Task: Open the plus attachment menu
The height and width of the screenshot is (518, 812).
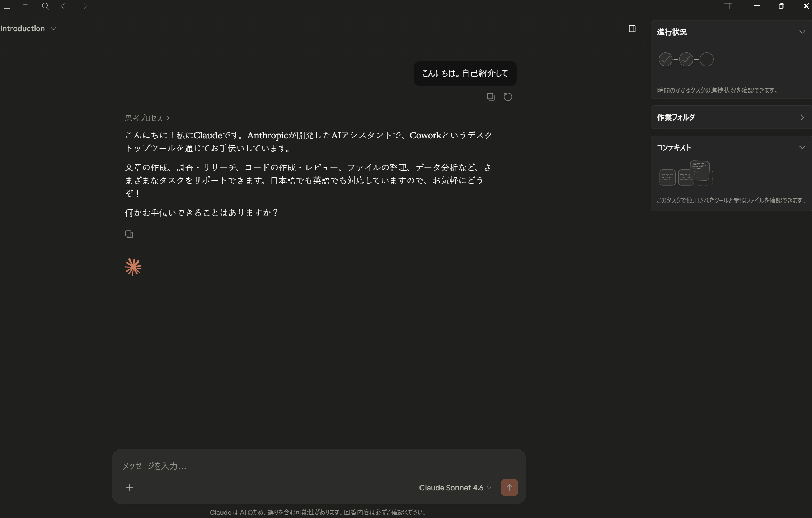Action: click(130, 488)
